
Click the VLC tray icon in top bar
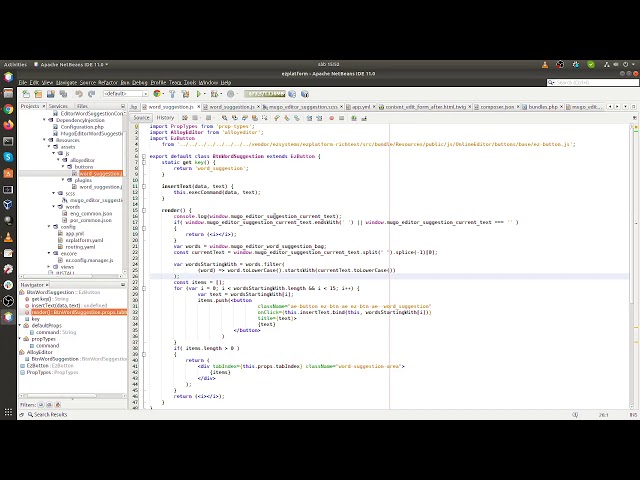point(545,64)
